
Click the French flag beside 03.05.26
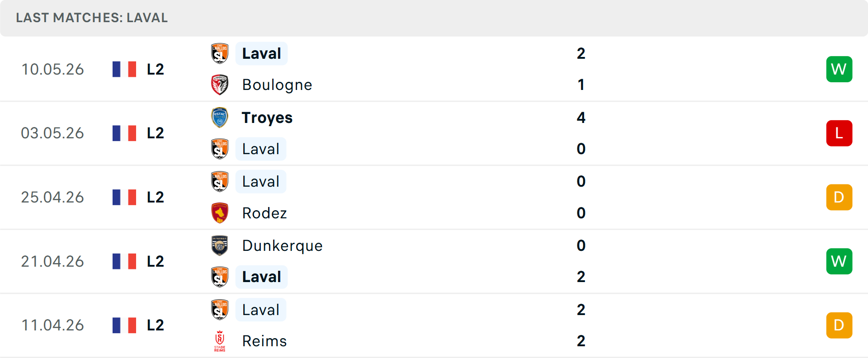pyautogui.click(x=124, y=133)
